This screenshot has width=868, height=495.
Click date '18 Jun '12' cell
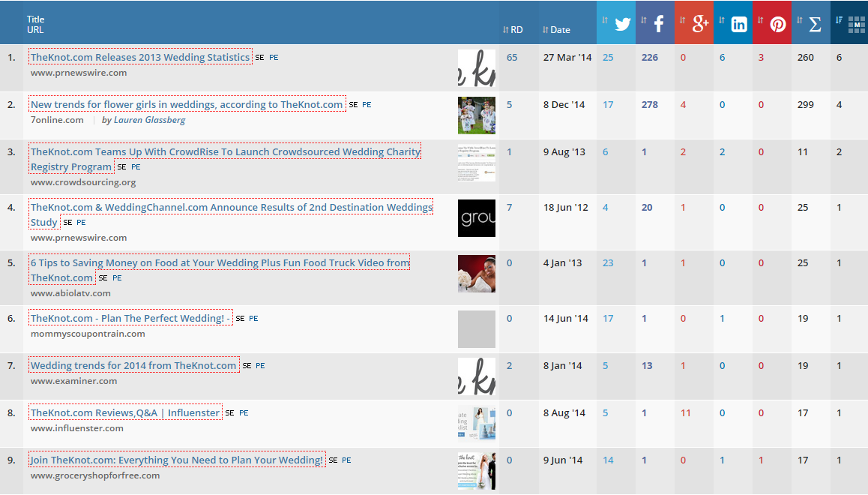(x=566, y=207)
